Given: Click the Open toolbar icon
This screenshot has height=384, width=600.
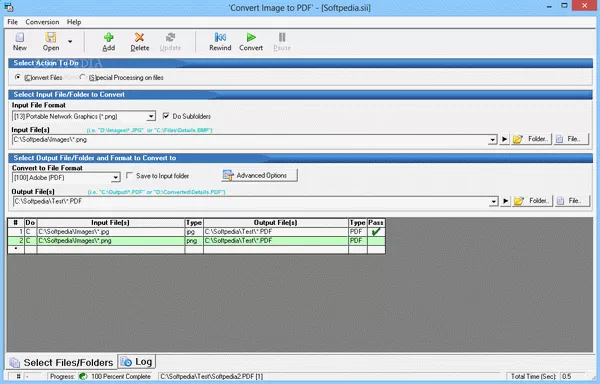Looking at the screenshot, I should tap(51, 37).
